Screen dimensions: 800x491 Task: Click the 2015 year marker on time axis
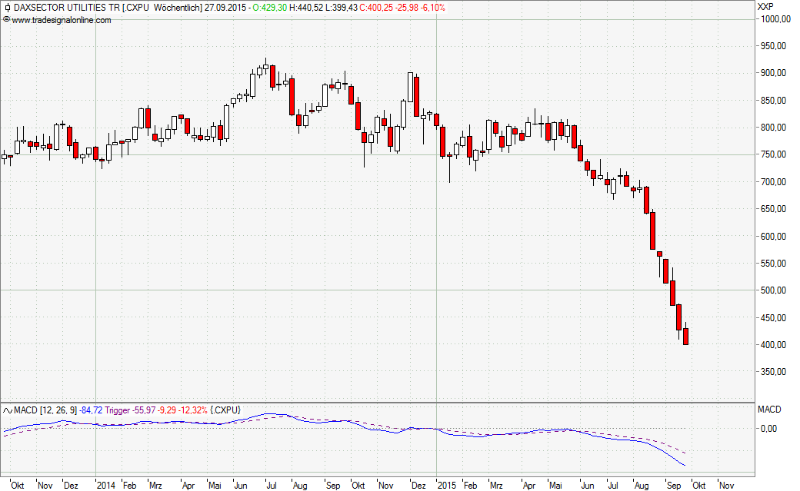click(447, 484)
